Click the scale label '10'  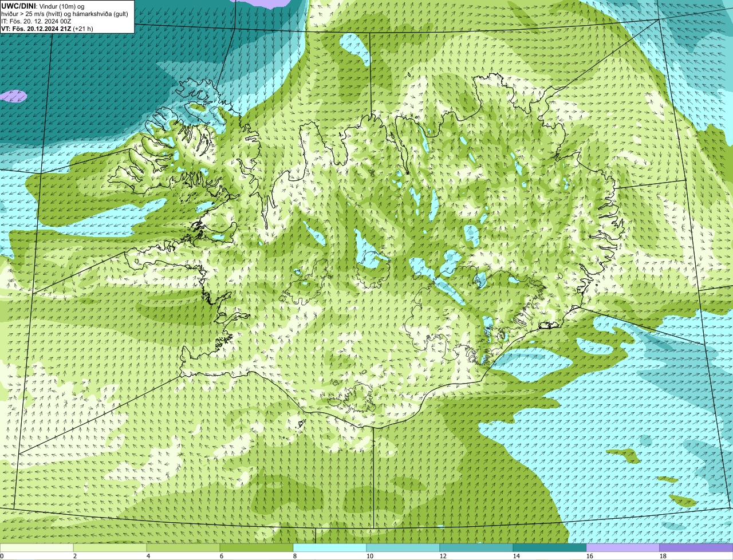click(370, 556)
